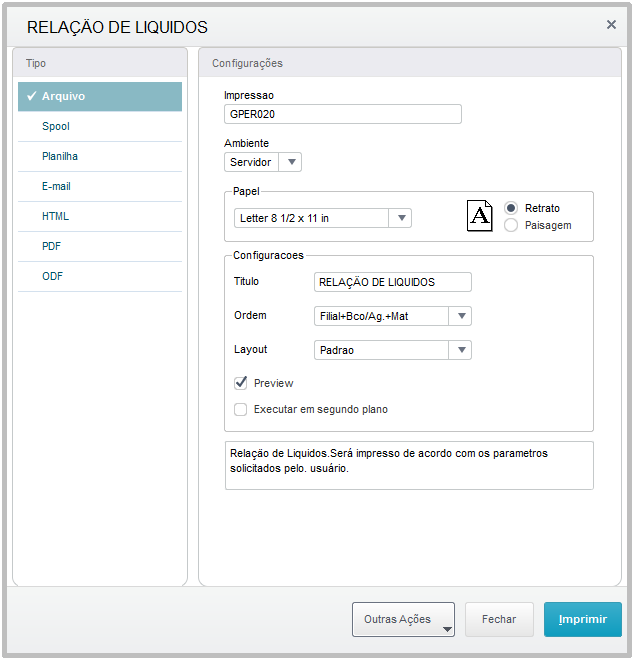Click the Imprimir button
Screen dimensions: 635x663
point(583,619)
